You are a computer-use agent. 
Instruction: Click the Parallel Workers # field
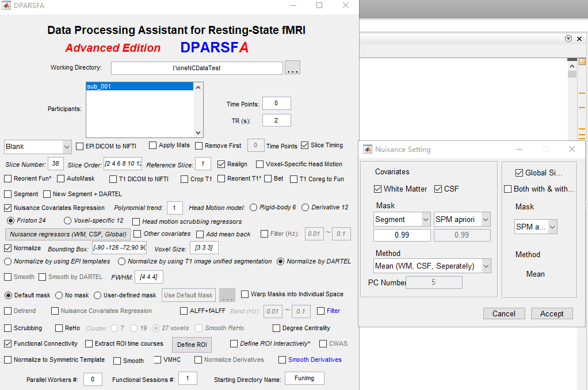[93, 379]
